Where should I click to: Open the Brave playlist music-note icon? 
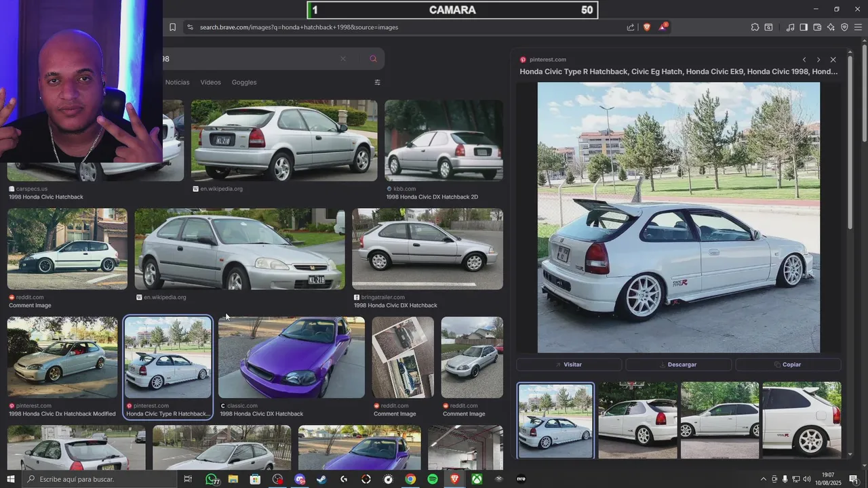point(790,27)
